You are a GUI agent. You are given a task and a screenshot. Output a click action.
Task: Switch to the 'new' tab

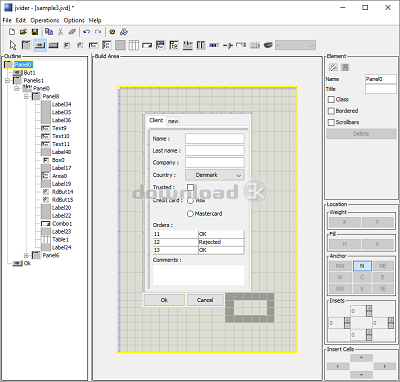(173, 121)
